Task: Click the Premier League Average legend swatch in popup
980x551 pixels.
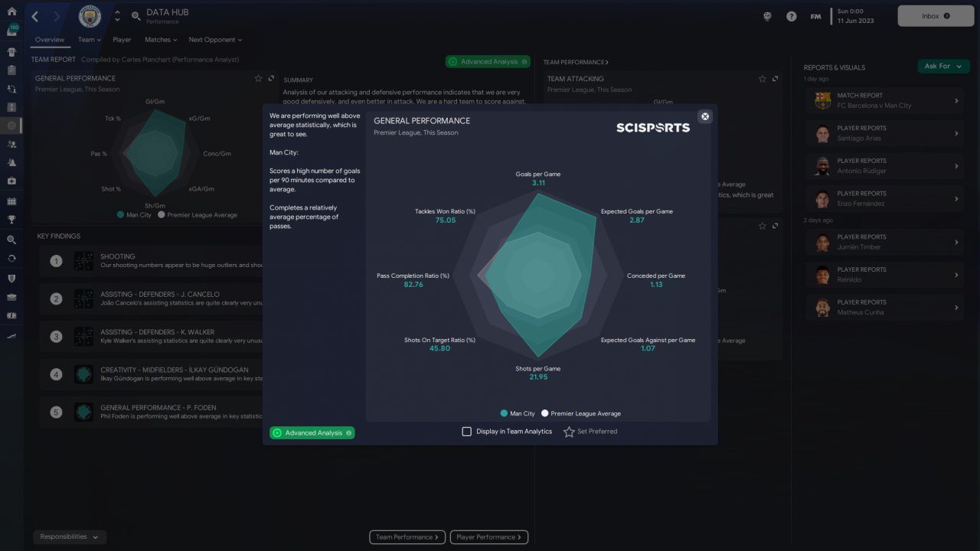Action: pyautogui.click(x=545, y=413)
